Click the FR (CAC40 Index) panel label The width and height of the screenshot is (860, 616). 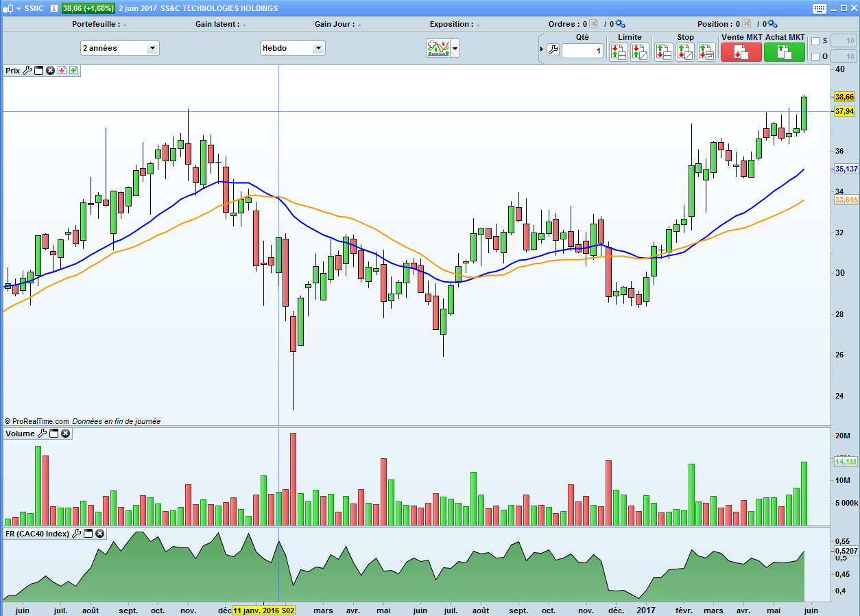[37, 533]
